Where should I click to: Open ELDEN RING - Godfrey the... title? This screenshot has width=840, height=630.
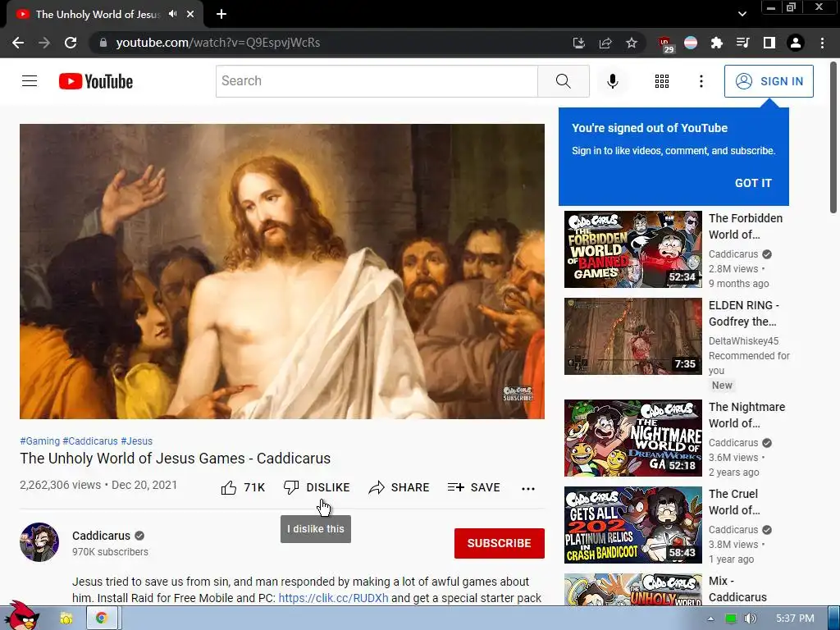click(x=743, y=313)
